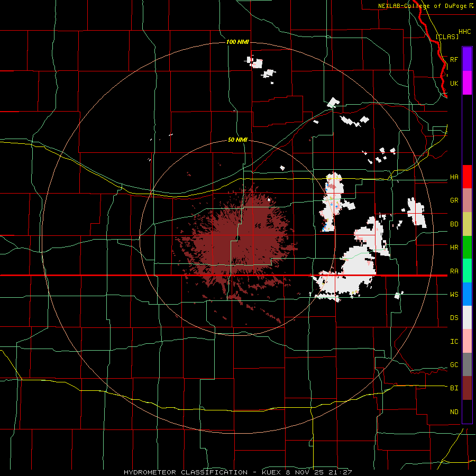Click the RA legend label
This screenshot has height=476, width=476.
coord(454,271)
